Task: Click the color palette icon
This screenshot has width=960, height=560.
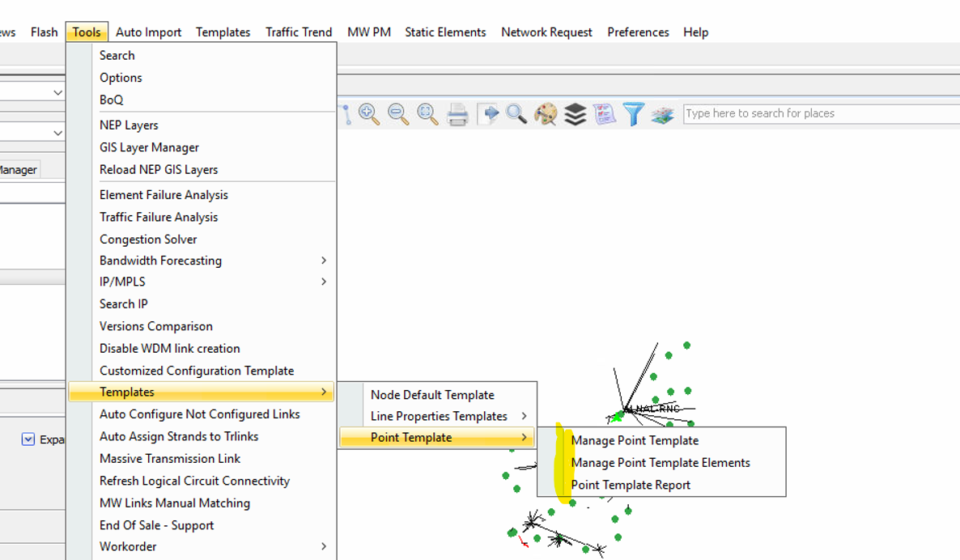Action: pyautogui.click(x=546, y=114)
